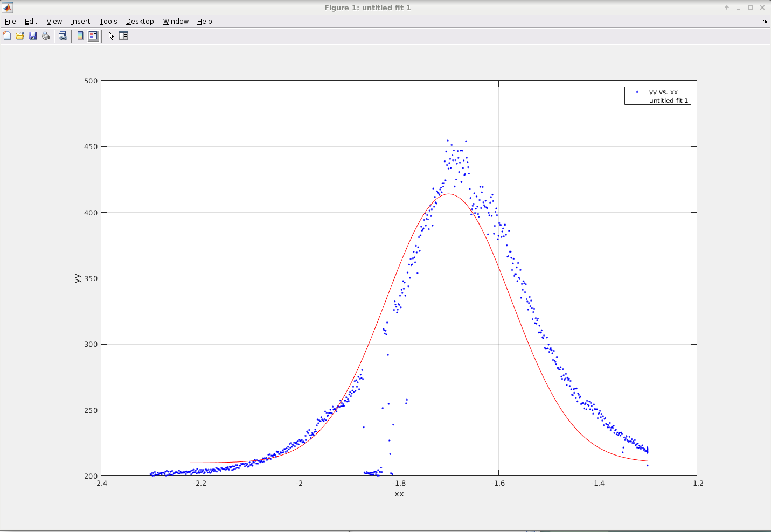Screen dimensions: 771x532
Task: Open the Edit menu
Action: [31, 22]
